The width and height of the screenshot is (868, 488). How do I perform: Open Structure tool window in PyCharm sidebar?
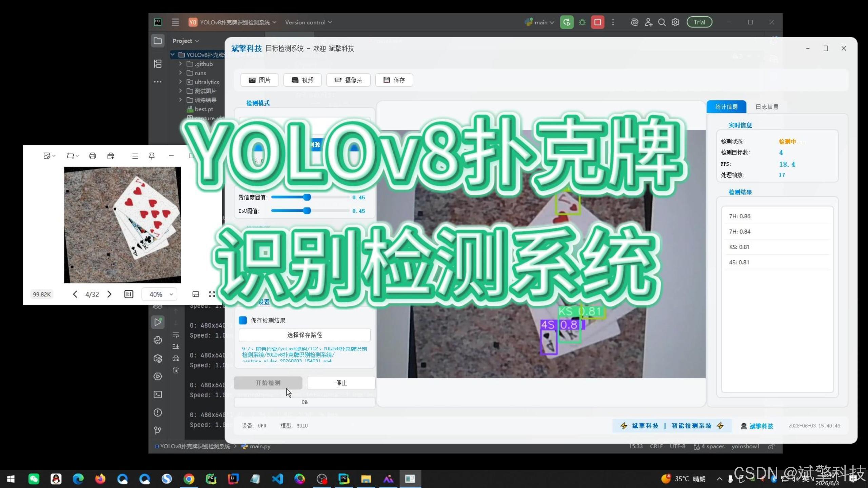coord(158,64)
